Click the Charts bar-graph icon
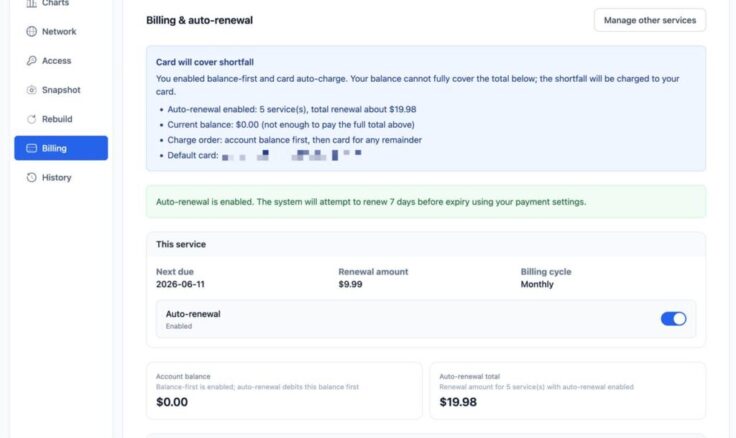Screen dimensions: 736x438 coord(31,3)
